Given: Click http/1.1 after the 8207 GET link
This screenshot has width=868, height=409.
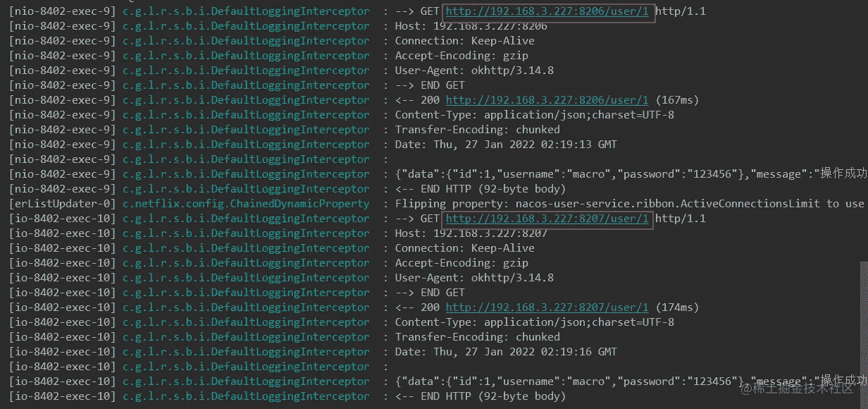Looking at the screenshot, I should click(x=680, y=219).
